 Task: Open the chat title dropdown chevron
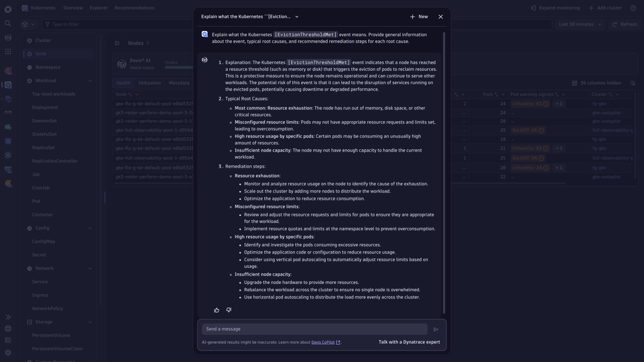coord(297,17)
